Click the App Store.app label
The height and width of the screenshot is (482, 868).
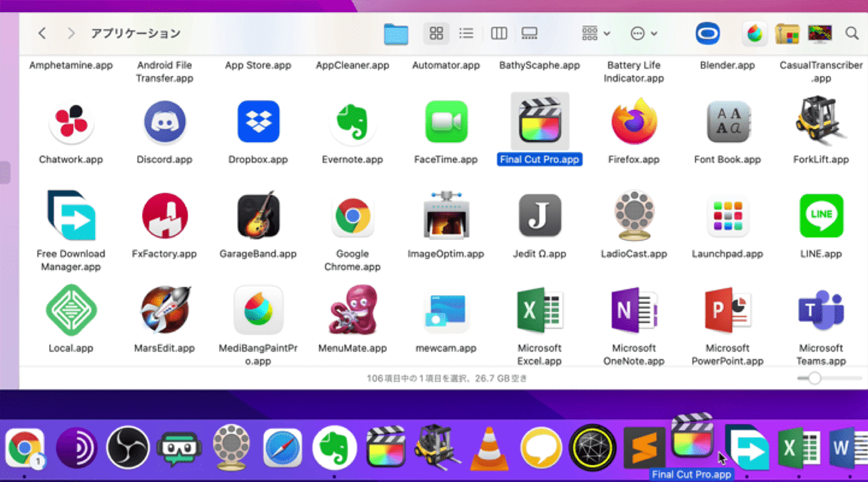coord(258,65)
